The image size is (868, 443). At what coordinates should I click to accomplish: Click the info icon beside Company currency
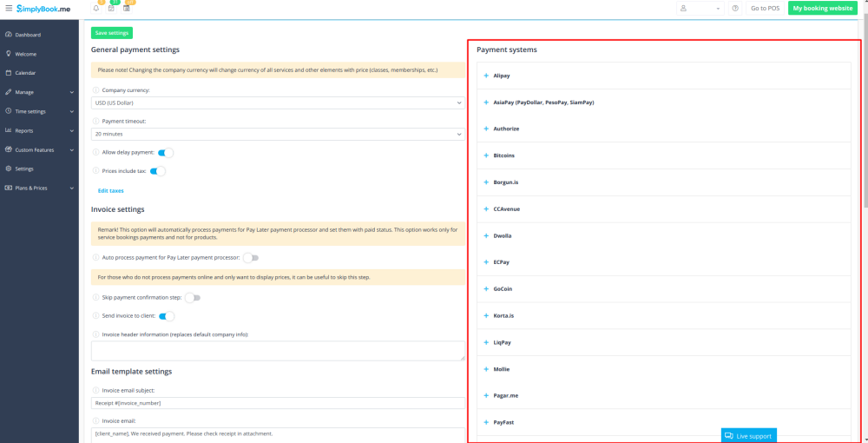pyautogui.click(x=95, y=90)
